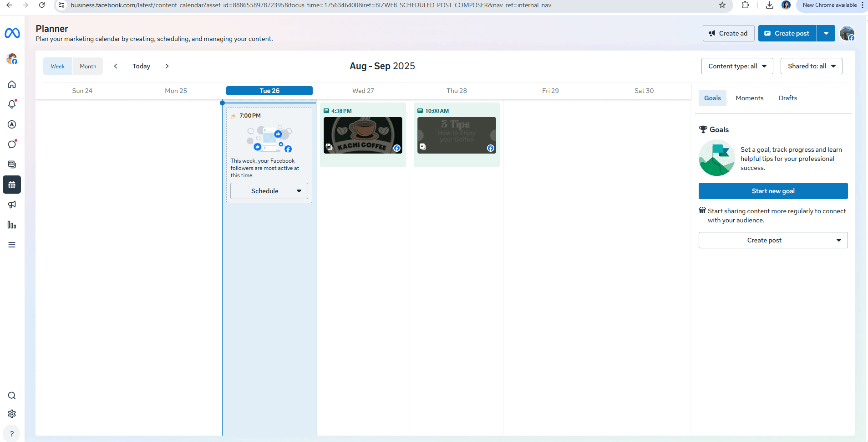Screen dimensions: 868x442
Task: Select the Content posts icon in the sidebar
Action: pos(12,164)
